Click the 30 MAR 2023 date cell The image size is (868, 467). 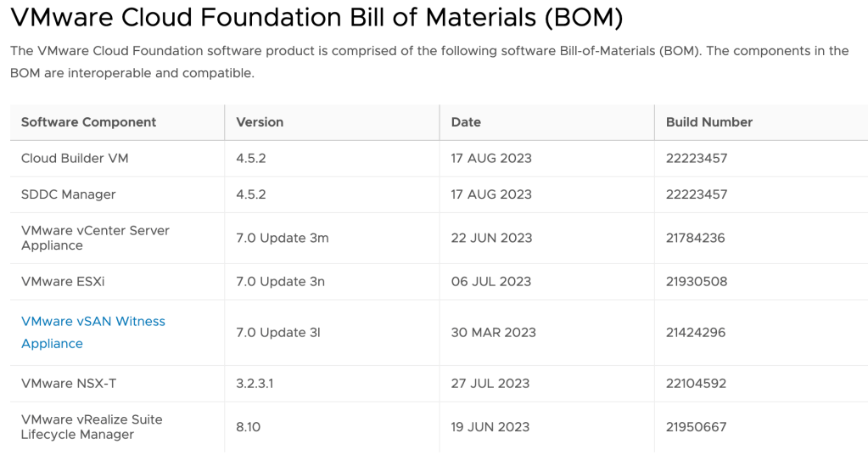(493, 333)
